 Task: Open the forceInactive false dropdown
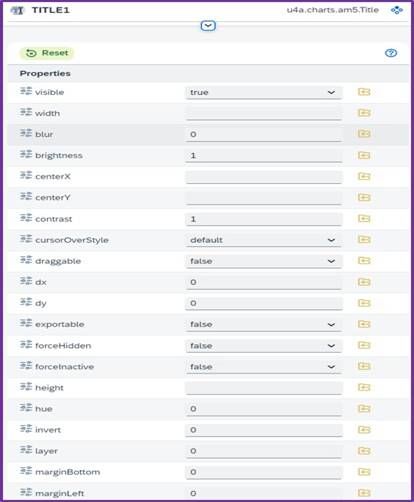263,367
